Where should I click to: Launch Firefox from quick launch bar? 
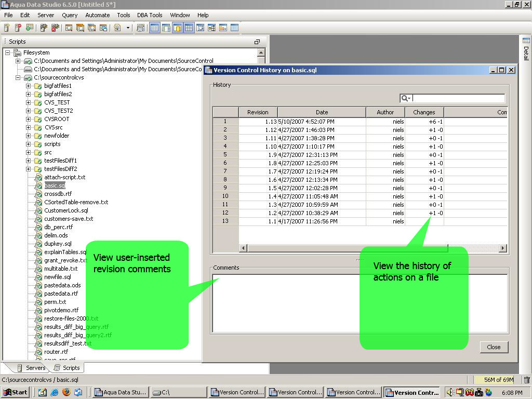pyautogui.click(x=66, y=392)
